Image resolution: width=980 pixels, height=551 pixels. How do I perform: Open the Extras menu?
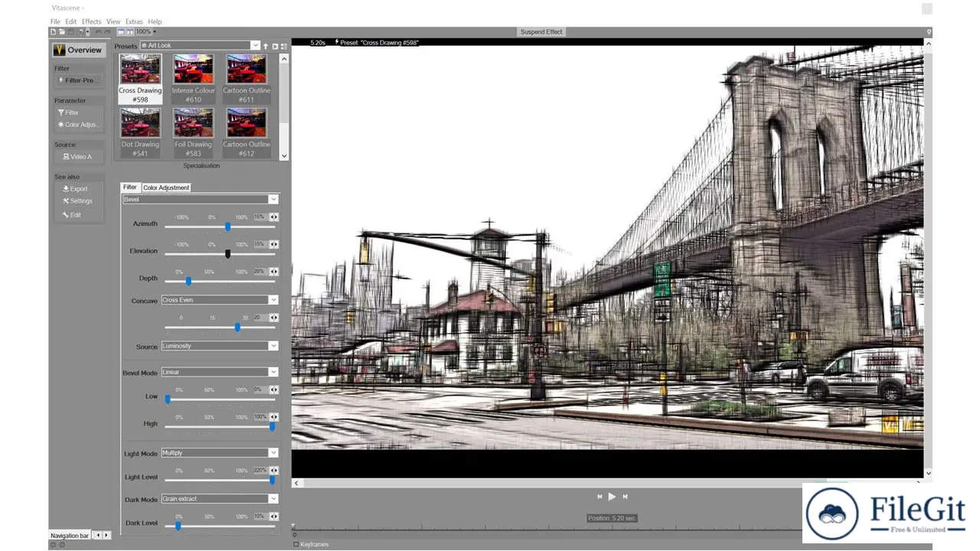tap(134, 21)
